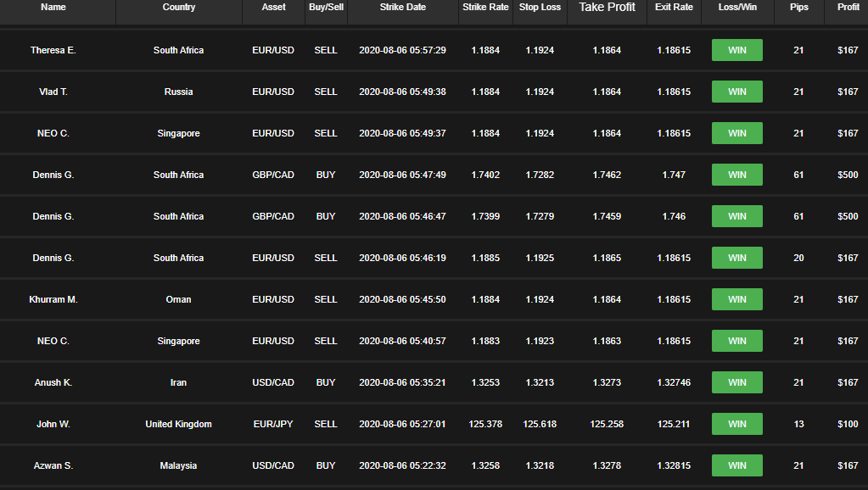The width and height of the screenshot is (868, 490).
Task: Click WIN badge in Azwan S. row
Action: pos(736,465)
